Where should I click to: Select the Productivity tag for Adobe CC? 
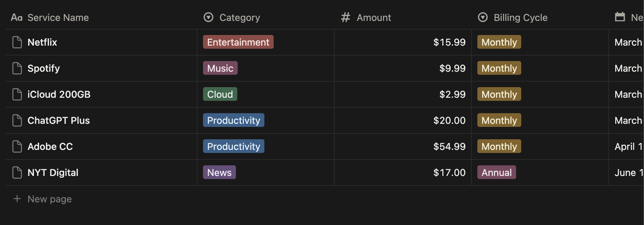(234, 146)
